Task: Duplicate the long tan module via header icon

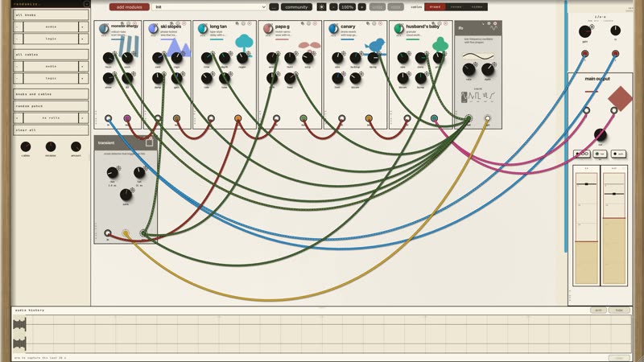Action: [x=237, y=24]
